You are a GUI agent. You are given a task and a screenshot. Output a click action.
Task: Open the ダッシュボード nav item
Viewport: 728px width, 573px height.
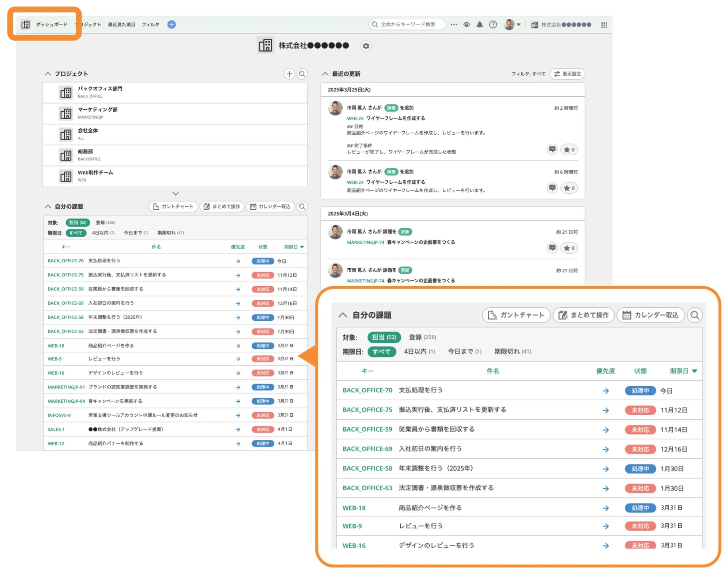coord(51,24)
